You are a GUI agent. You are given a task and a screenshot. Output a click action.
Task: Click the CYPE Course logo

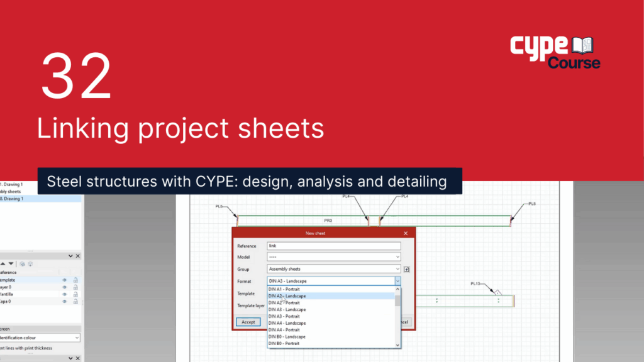(555, 52)
